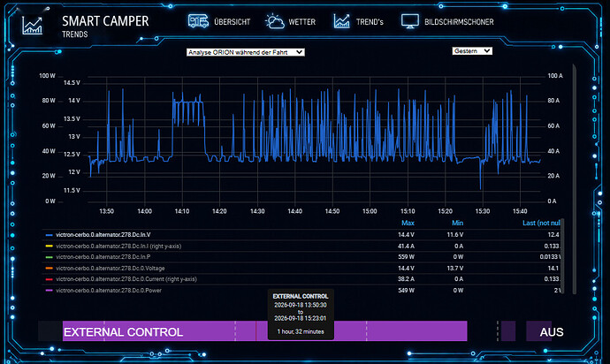The image size is (610, 364).
Task: Open the TREND's menu item
Action: pyautogui.click(x=370, y=22)
